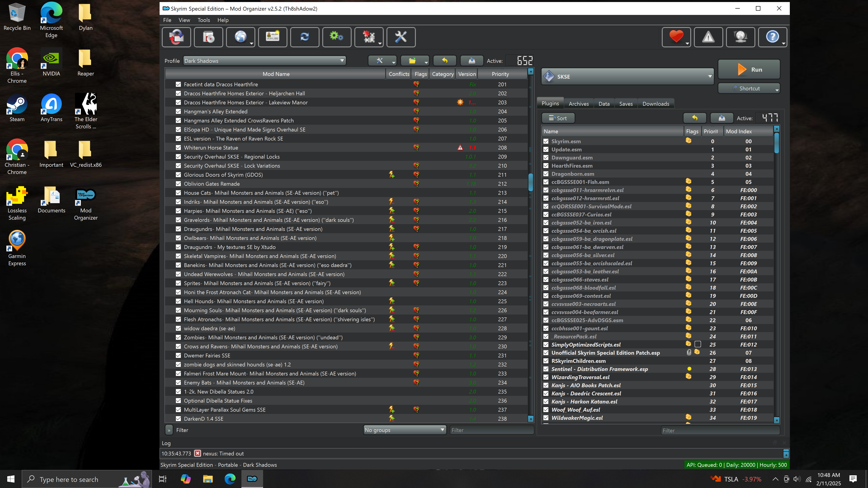Viewport: 868px width, 488px height.
Task: Click the update star icon on Lakeview Manor
Action: pos(460,102)
